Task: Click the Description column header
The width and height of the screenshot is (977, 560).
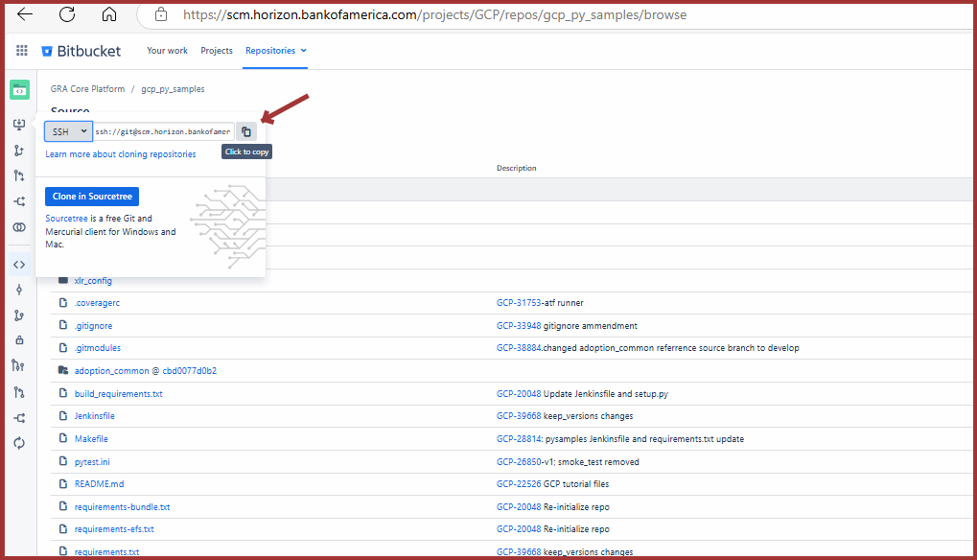Action: click(x=516, y=168)
